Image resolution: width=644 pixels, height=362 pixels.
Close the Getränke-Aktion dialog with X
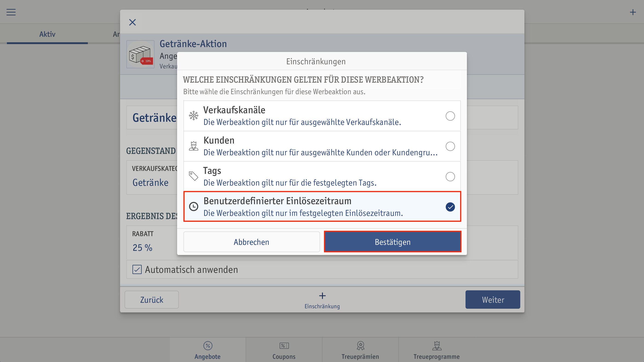pos(132,22)
